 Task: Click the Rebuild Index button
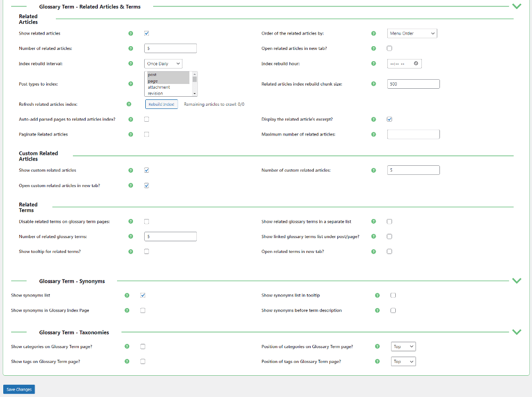coord(161,104)
